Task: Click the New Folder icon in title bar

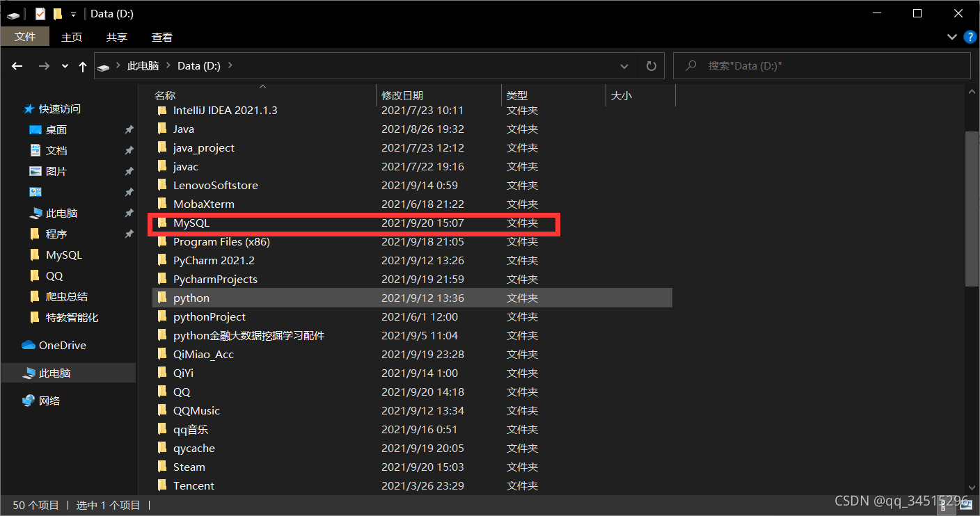Action: pyautogui.click(x=58, y=14)
